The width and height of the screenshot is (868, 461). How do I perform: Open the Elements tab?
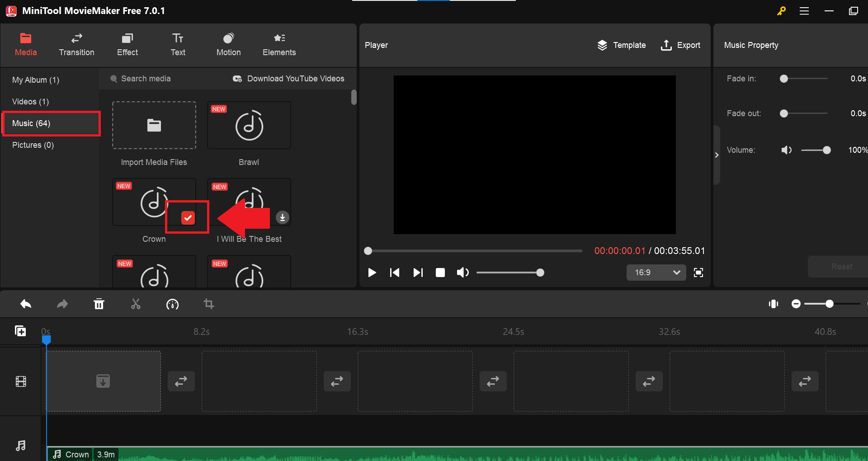pos(279,45)
